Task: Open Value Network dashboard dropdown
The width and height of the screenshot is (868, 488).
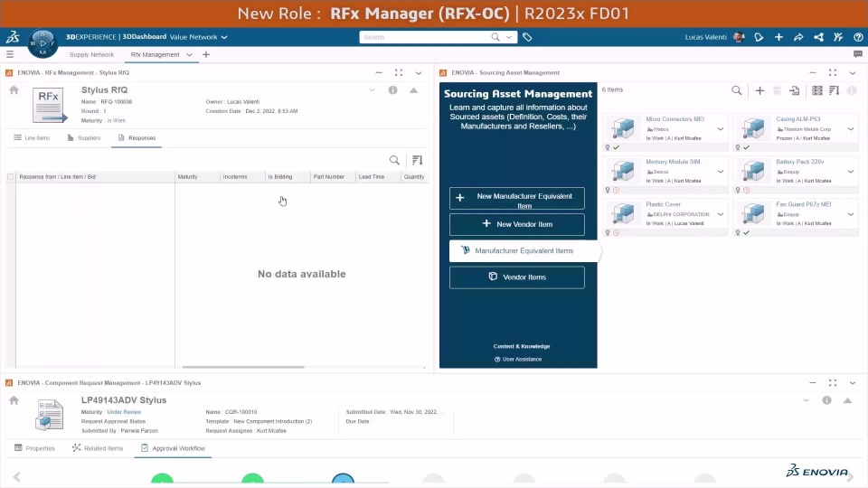Action: [x=224, y=37]
